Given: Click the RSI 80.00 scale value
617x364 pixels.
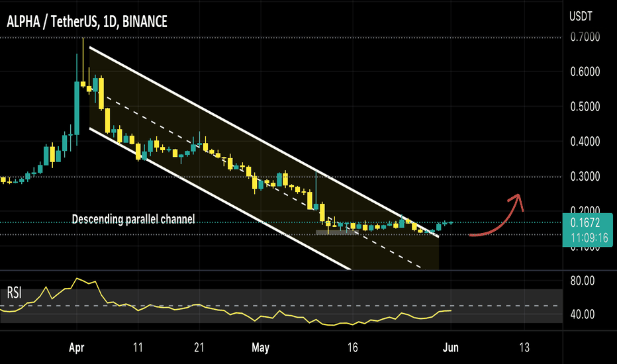Looking at the screenshot, I should (x=583, y=281).
